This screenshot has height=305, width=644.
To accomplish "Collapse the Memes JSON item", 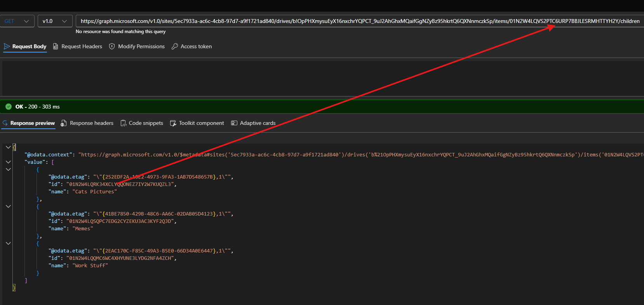I will tap(8, 206).
